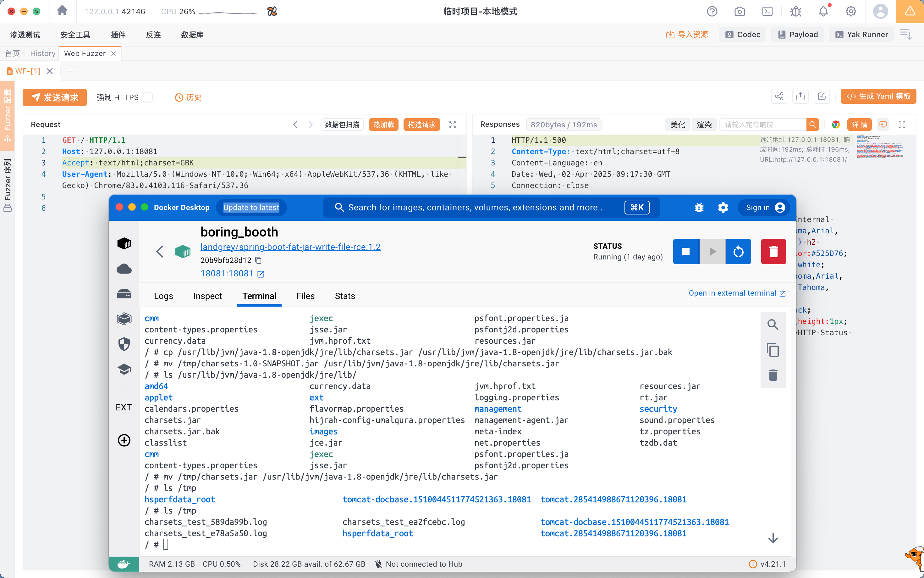
Task: Copy container ID 20b9bfb28d12
Action: tap(259, 260)
